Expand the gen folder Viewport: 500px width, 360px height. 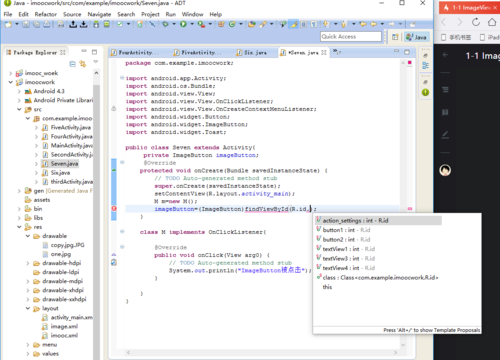click(x=19, y=191)
